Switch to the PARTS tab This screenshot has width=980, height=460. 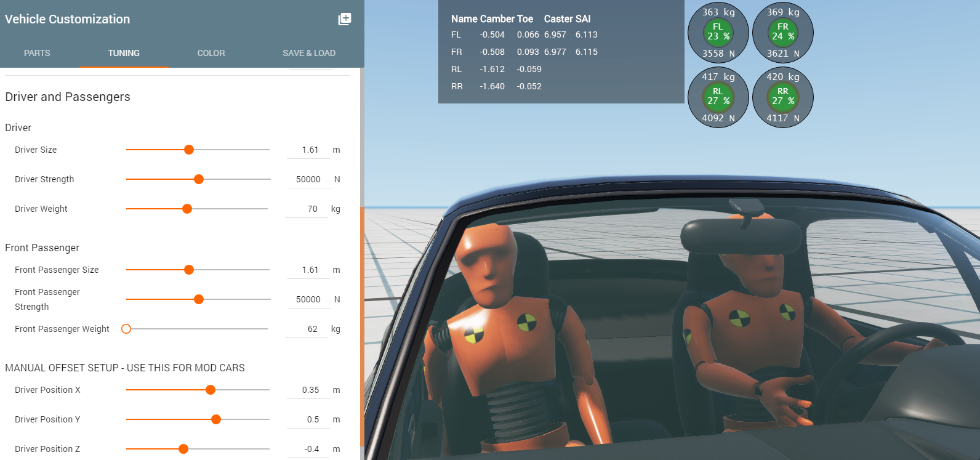(37, 53)
